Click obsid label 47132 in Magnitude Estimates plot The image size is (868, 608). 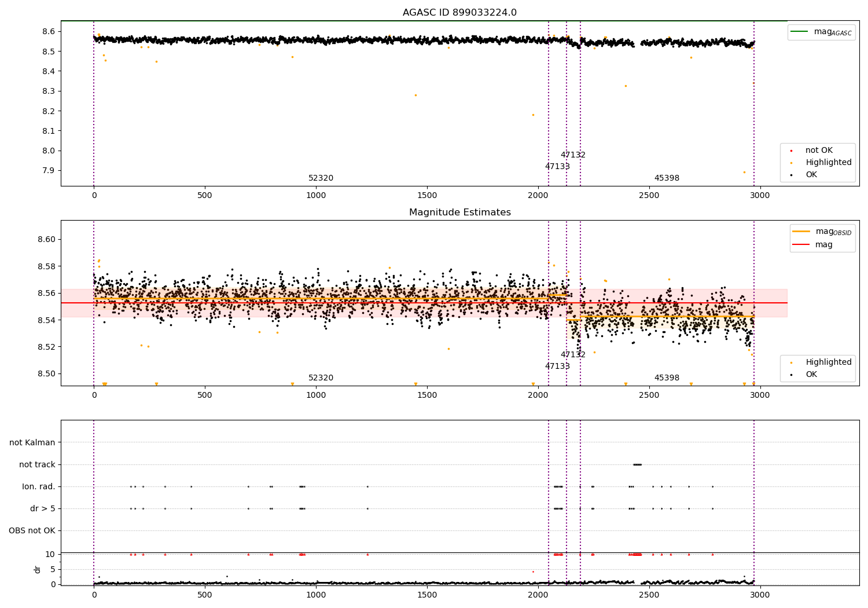(573, 355)
